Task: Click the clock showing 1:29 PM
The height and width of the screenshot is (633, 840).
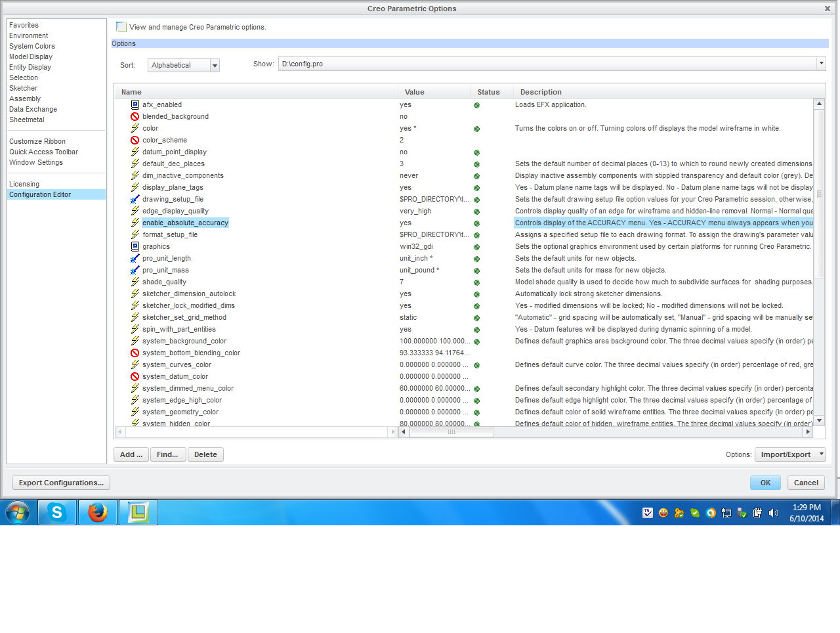Action: [807, 508]
